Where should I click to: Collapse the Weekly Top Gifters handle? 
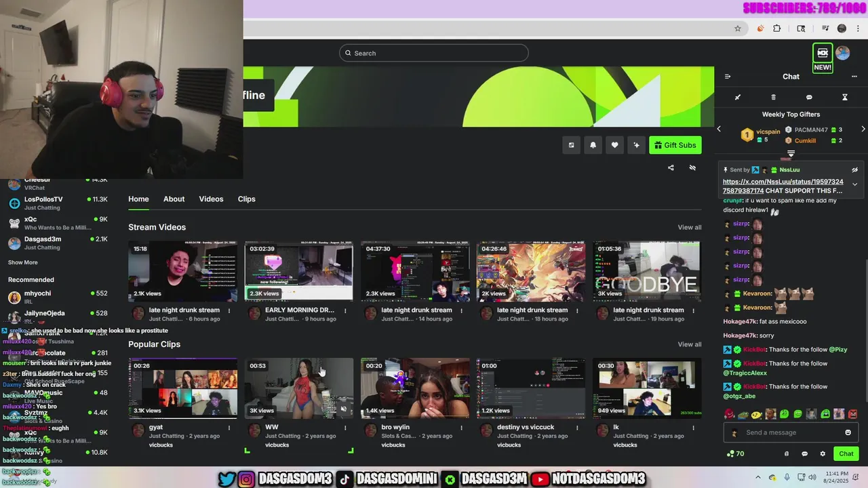pos(791,154)
